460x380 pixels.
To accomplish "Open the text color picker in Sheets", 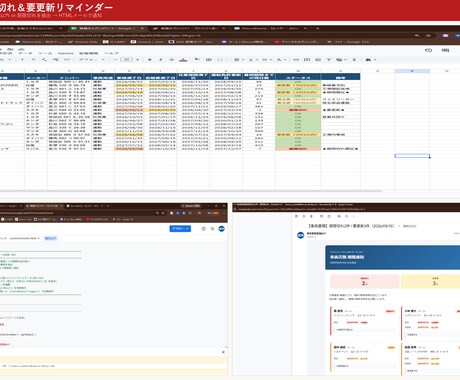I will point(183,60).
